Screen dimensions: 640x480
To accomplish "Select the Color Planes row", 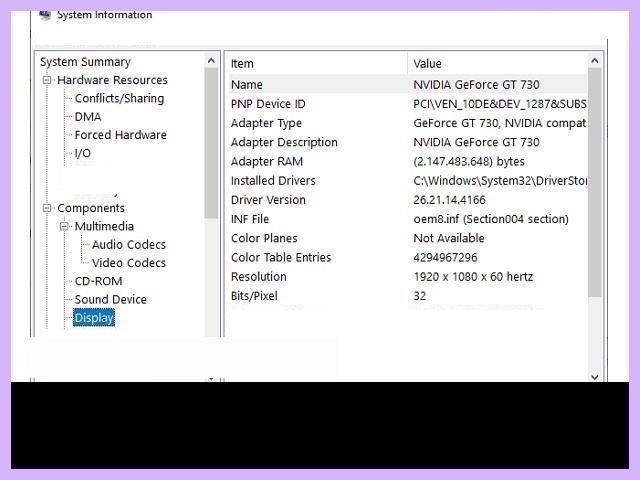I will 407,238.
